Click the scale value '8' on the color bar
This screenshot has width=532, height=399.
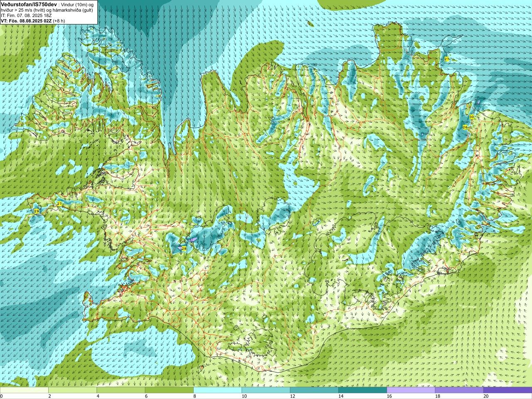(195, 396)
